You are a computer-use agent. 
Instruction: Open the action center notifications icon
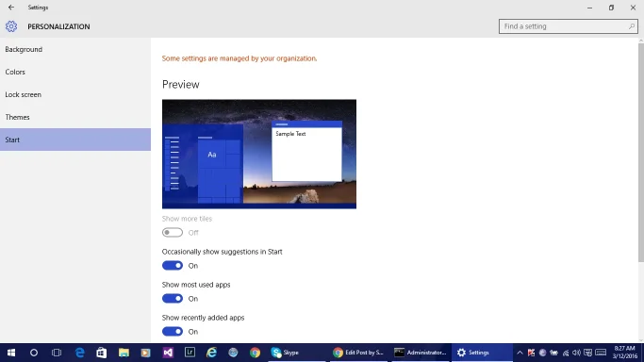(x=587, y=353)
